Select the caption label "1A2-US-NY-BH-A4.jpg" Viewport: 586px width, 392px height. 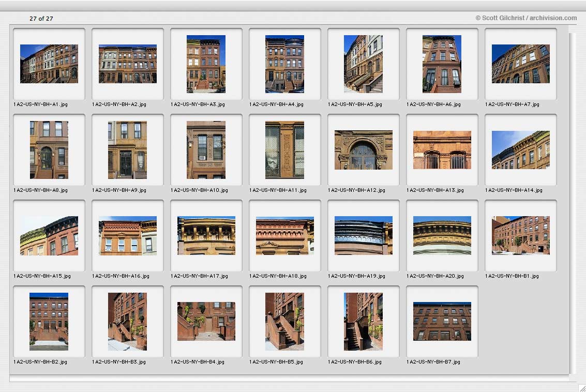coord(277,104)
